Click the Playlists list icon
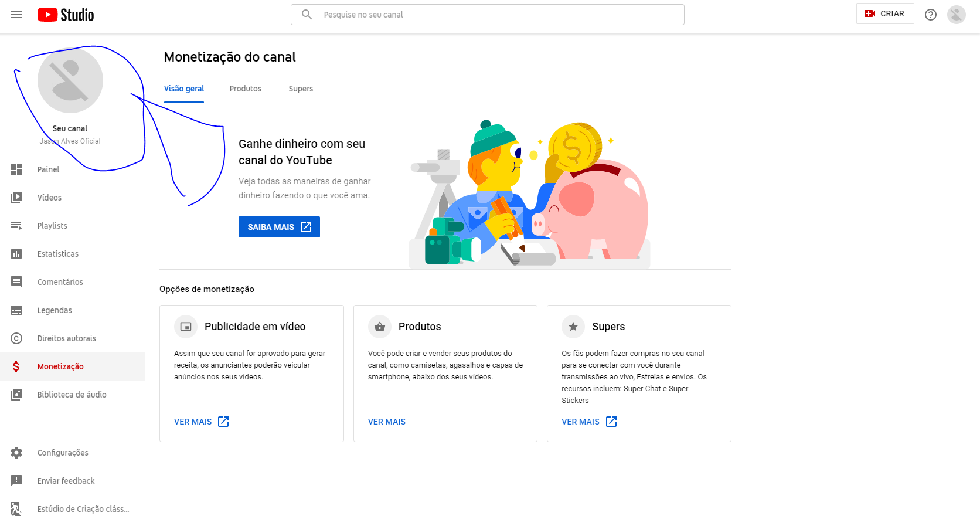The height and width of the screenshot is (526, 980). click(x=16, y=226)
